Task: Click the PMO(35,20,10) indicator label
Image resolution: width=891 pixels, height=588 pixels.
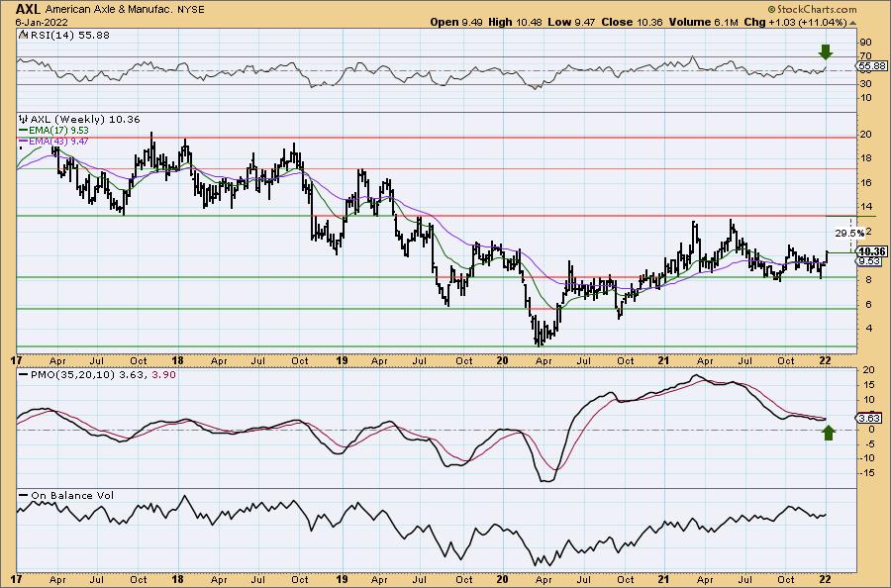Action: click(x=72, y=375)
